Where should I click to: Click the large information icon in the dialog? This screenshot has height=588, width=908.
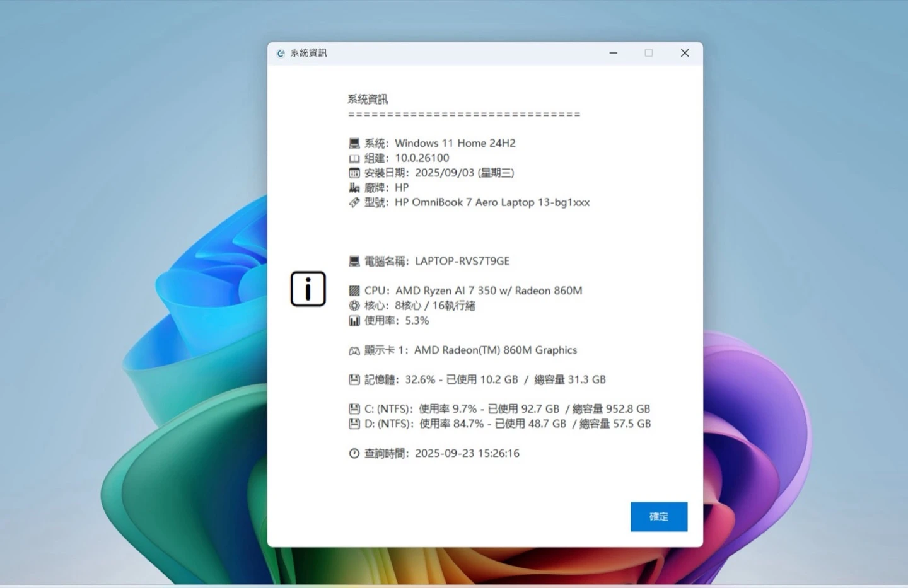[308, 289]
